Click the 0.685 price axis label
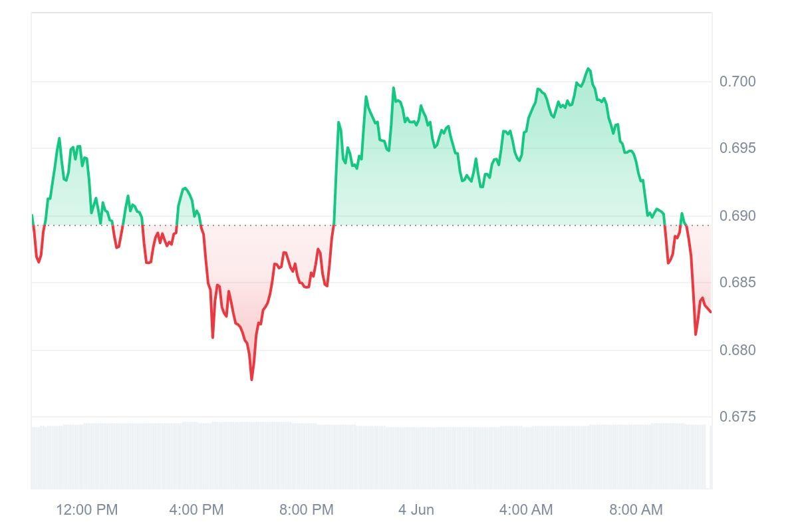The width and height of the screenshot is (798, 532). (x=737, y=283)
